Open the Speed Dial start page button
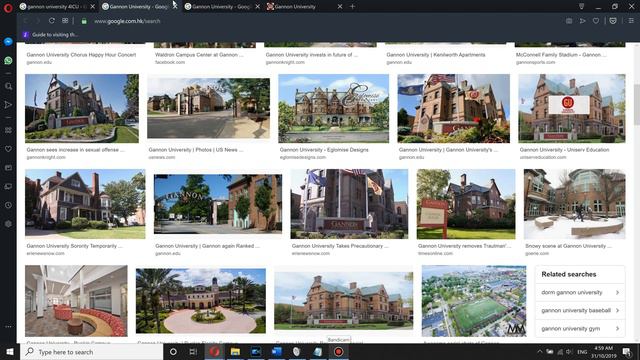This screenshot has height=360, width=640. pos(65,21)
